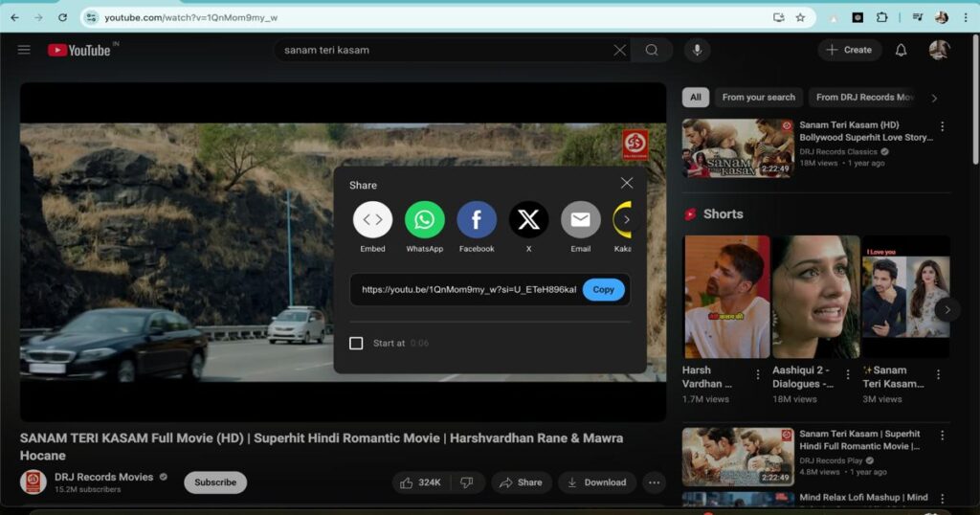
Task: Click the search magnifier button
Action: [x=651, y=50]
